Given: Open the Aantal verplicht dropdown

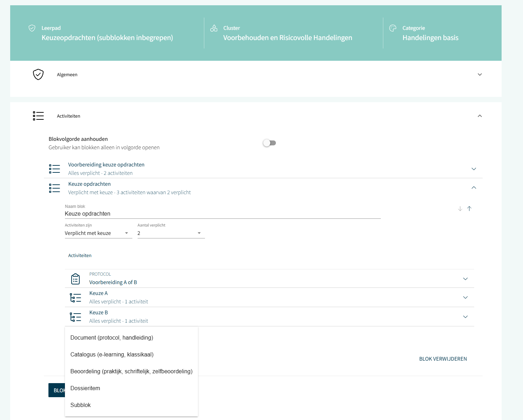Looking at the screenshot, I should click(x=171, y=233).
